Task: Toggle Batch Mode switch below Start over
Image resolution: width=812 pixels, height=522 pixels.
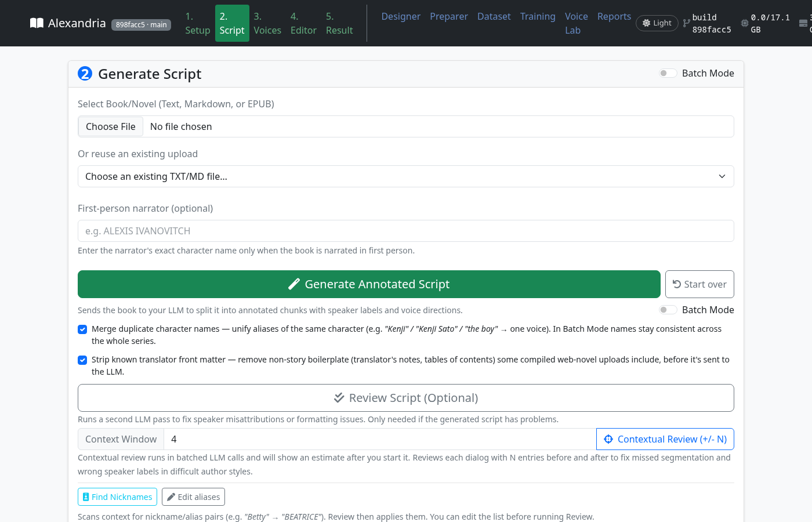Action: [668, 310]
